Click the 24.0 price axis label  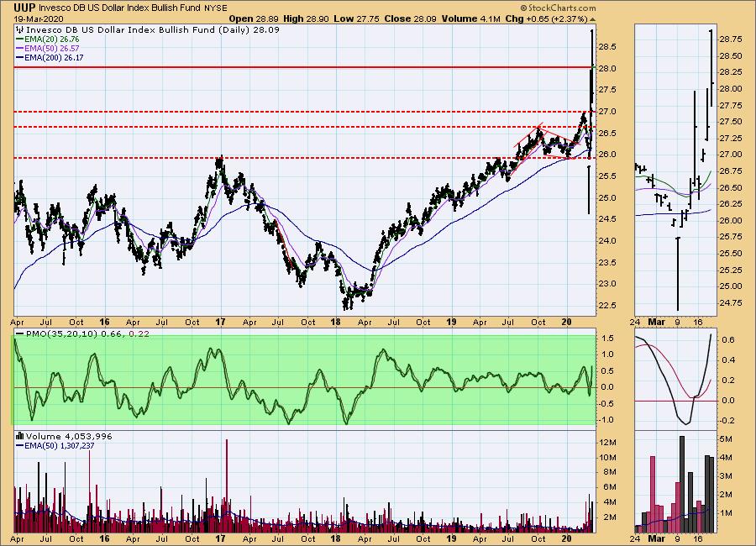click(x=607, y=241)
